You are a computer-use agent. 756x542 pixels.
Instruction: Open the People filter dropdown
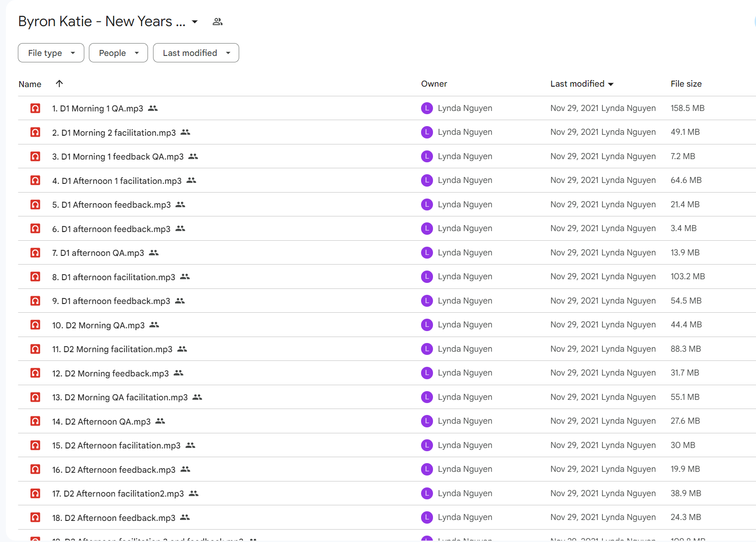click(118, 53)
